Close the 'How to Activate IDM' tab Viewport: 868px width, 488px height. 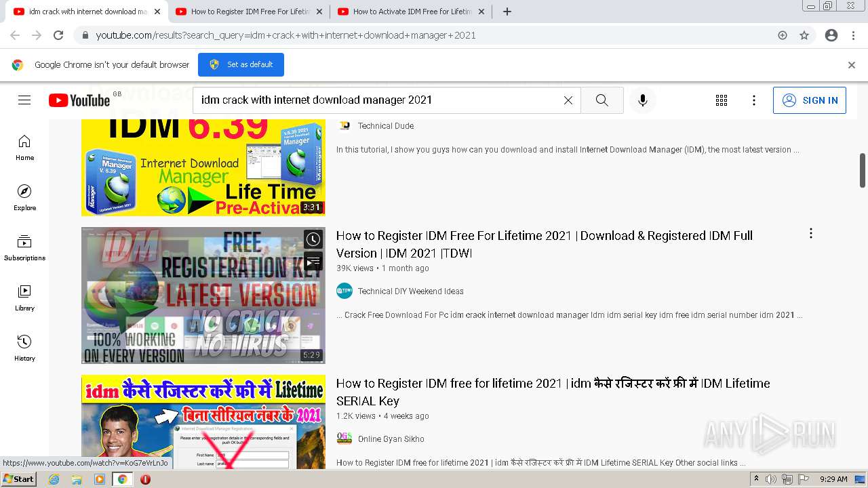(x=481, y=12)
